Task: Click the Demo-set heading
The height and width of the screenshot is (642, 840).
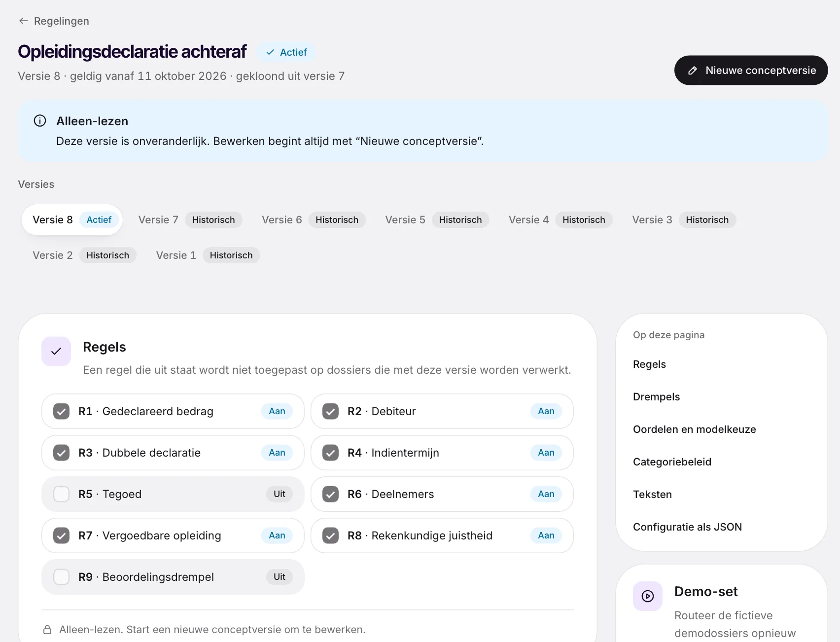Action: (x=706, y=592)
